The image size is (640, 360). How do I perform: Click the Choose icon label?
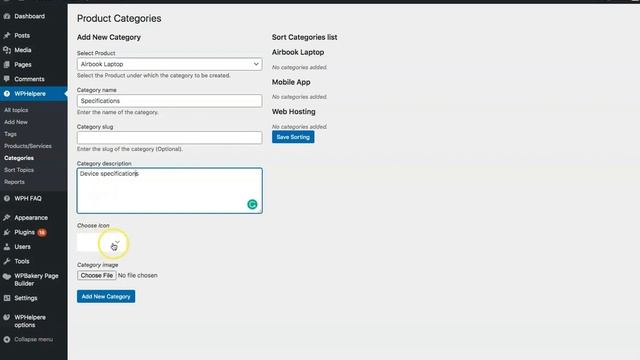(93, 225)
